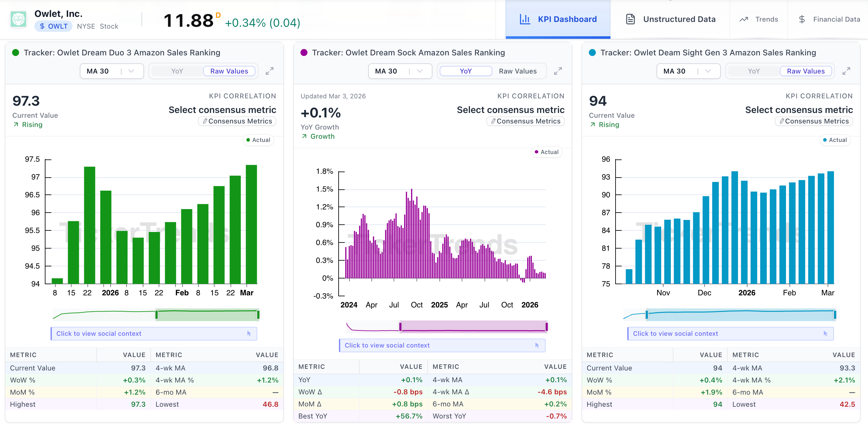The image size is (868, 429).
Task: Switch Deam Sight Gen 3 tracker to YoY
Action: click(x=754, y=71)
